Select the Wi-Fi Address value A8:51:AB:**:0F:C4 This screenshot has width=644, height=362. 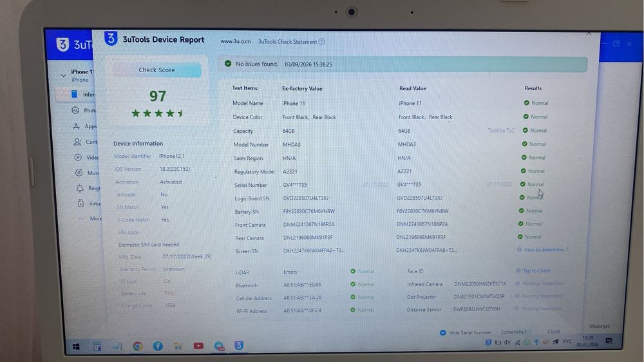click(302, 310)
